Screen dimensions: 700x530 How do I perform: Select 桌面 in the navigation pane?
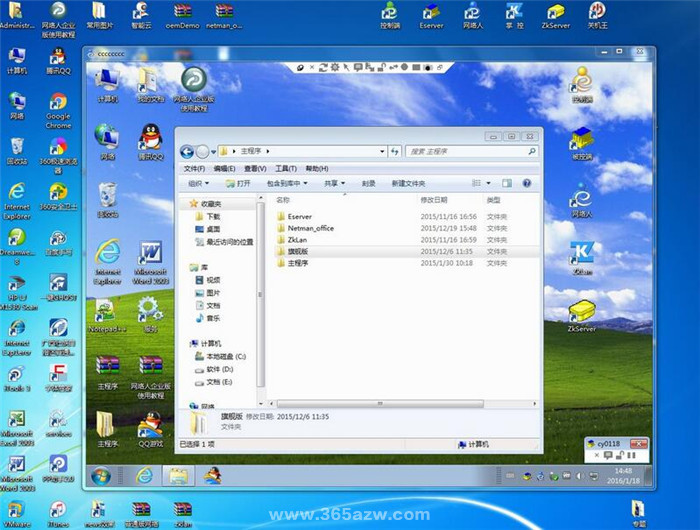[x=213, y=229]
